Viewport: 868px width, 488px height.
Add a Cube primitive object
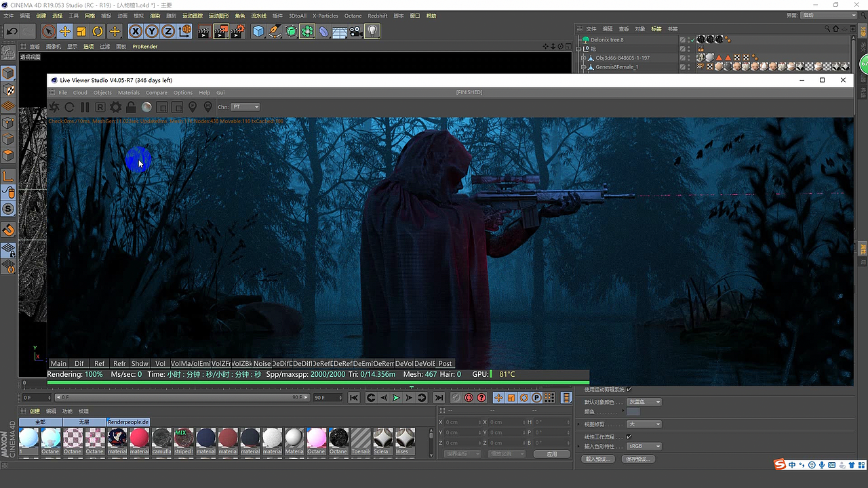coord(258,31)
